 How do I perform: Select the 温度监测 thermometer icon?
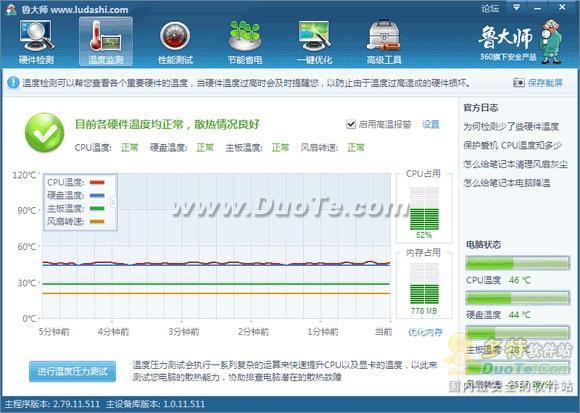(x=106, y=42)
